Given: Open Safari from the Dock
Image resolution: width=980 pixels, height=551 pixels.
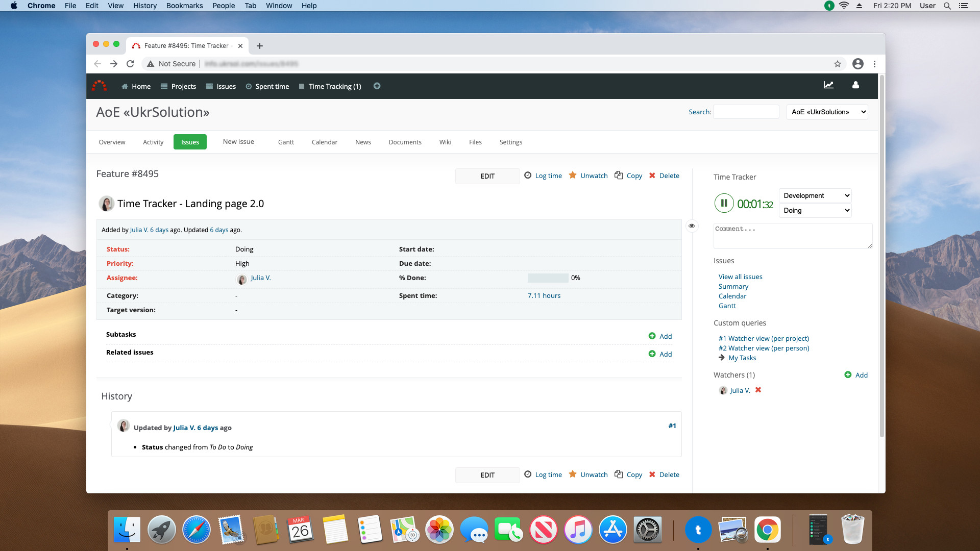Looking at the screenshot, I should [196, 530].
